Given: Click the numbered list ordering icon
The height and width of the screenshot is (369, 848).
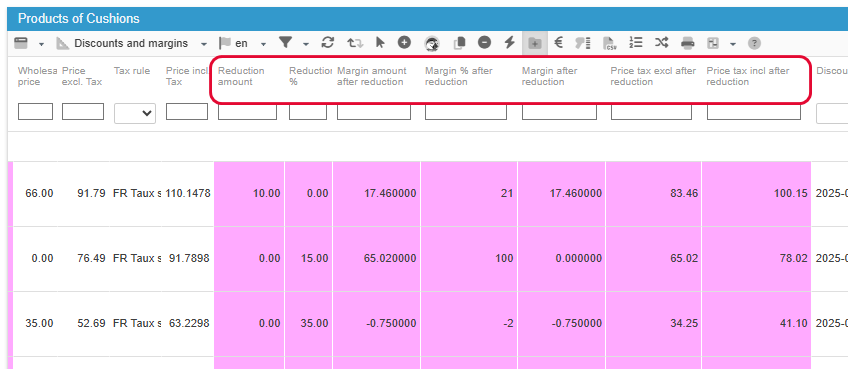Looking at the screenshot, I should click(636, 43).
